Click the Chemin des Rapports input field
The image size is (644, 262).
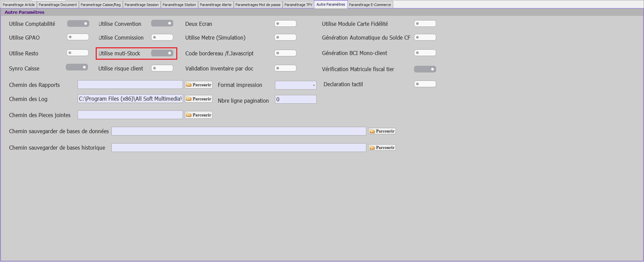coord(130,85)
